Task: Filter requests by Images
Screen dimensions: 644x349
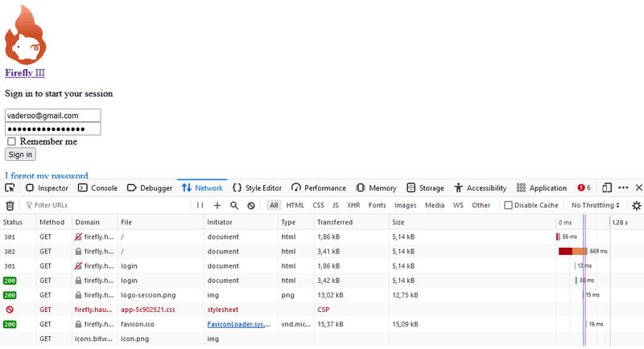Action: tap(406, 205)
